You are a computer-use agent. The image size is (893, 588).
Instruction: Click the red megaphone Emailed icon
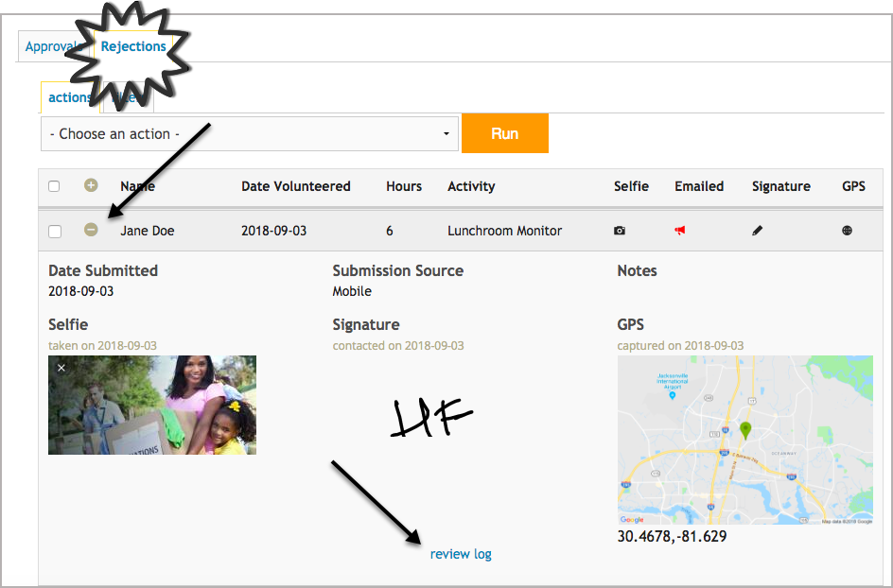[680, 231]
